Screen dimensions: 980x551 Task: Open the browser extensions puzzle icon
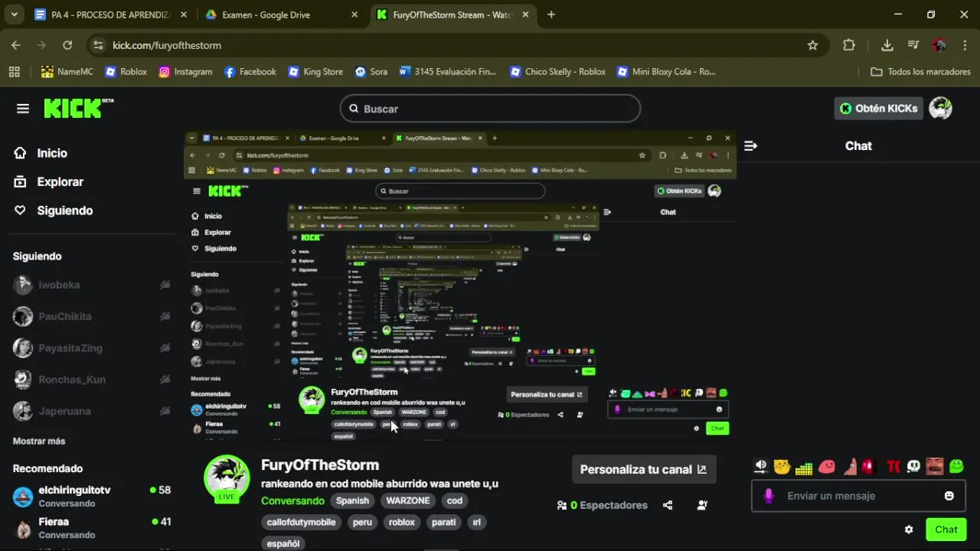pyautogui.click(x=848, y=45)
